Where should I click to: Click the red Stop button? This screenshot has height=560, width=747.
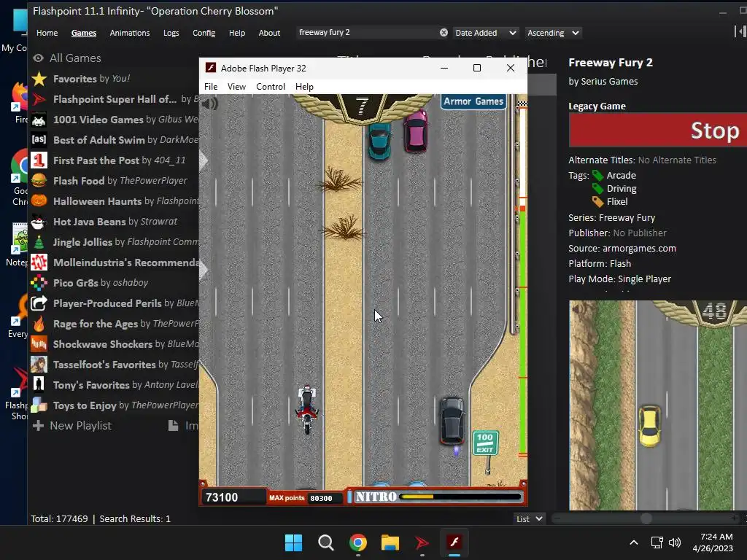658,130
